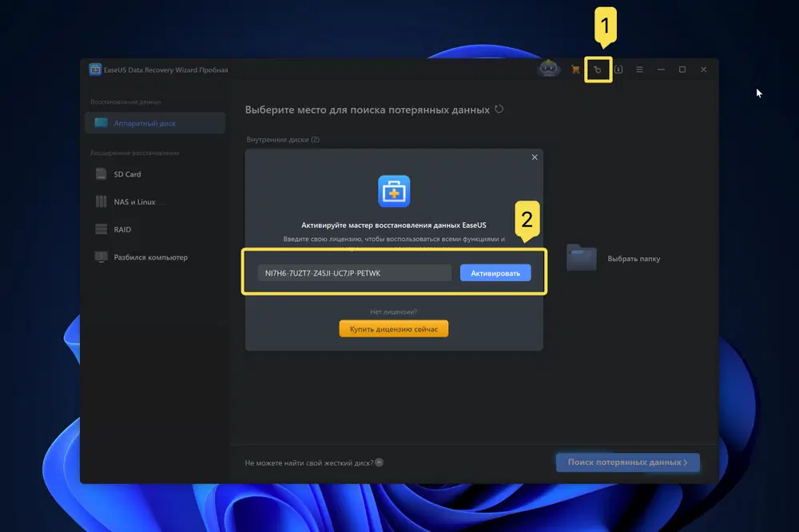Click the folder icon under Выбрать папку
This screenshot has height=532, width=799.
pos(581,257)
